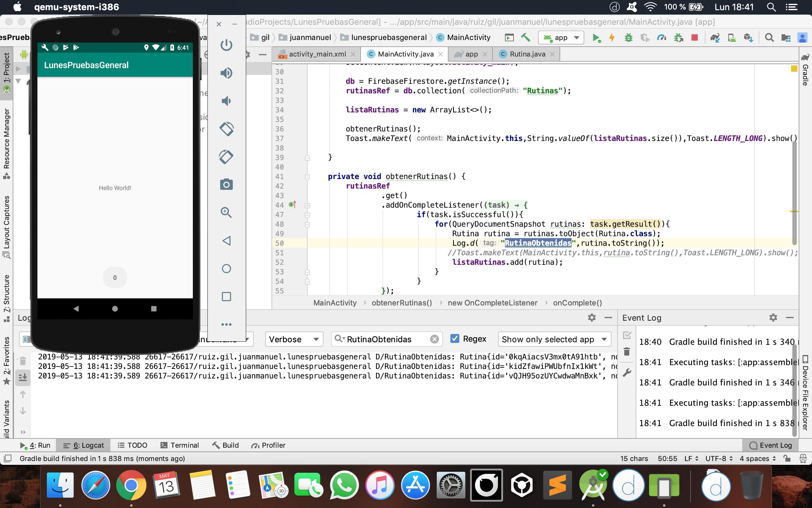The height and width of the screenshot is (508, 812).
Task: Stop the running app with red square
Action: [x=695, y=38]
